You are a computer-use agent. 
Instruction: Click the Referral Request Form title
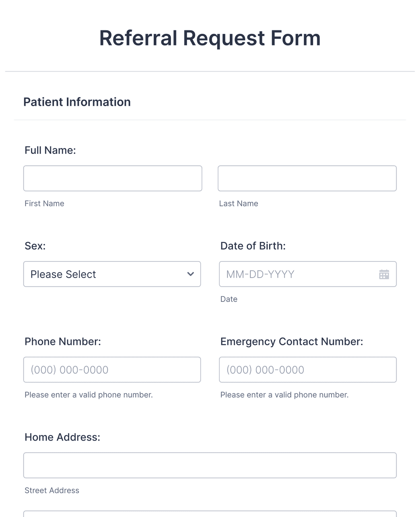(210, 37)
